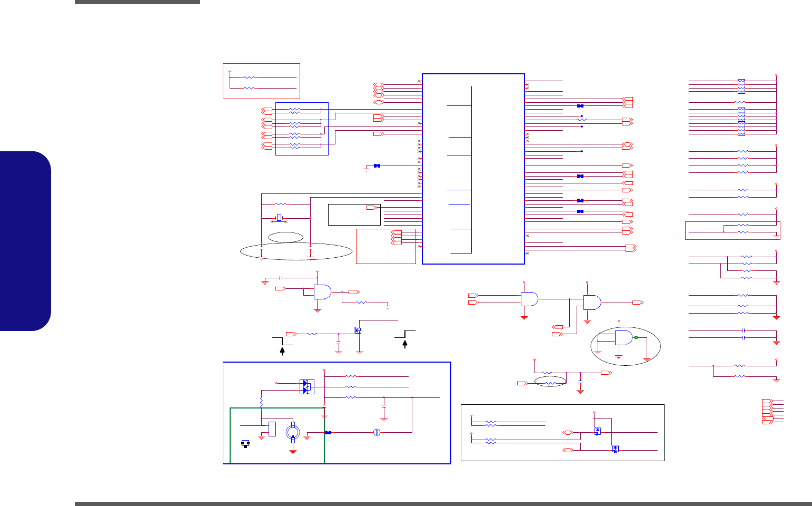Click the resistor circled by the small ellipse

pos(550,383)
